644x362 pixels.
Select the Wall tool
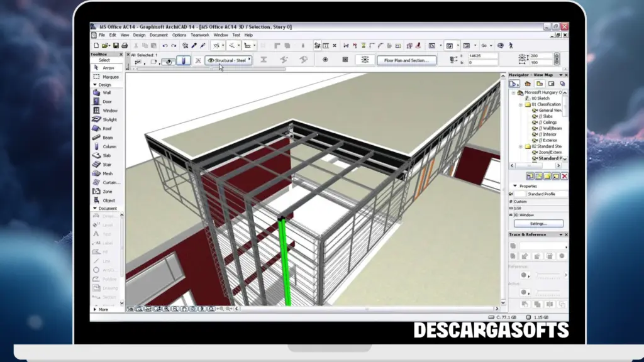[x=106, y=92]
